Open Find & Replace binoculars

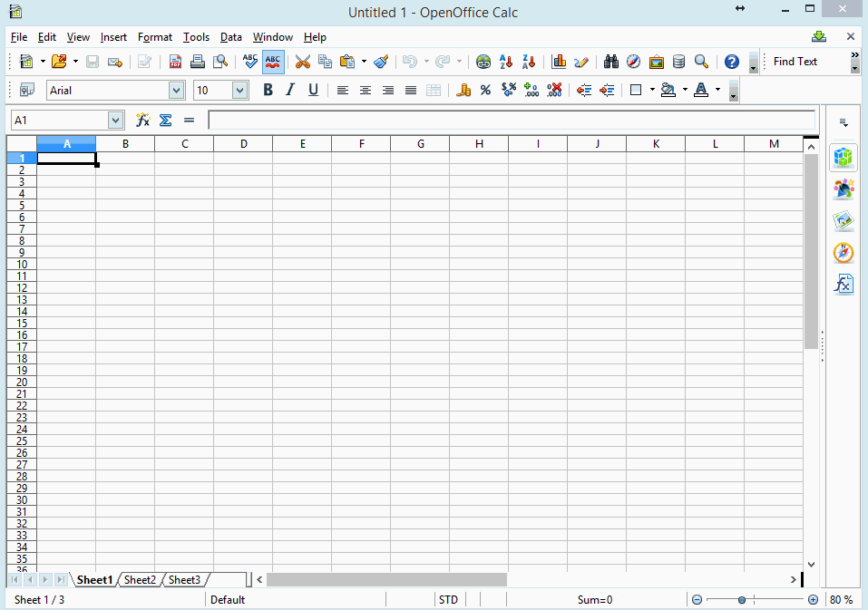click(x=611, y=62)
